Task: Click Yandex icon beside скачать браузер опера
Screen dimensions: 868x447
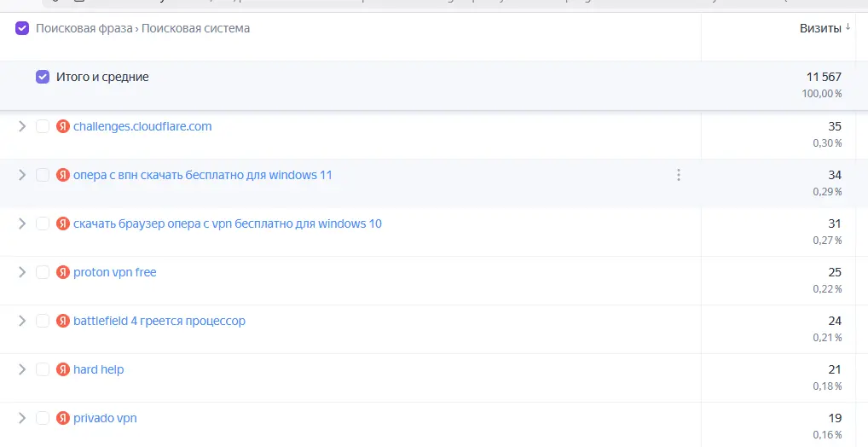Action: [63, 223]
